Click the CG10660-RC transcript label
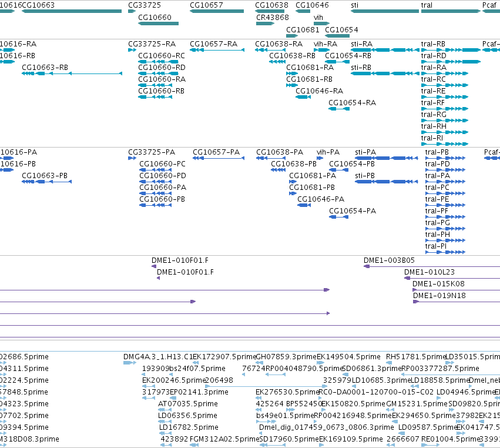The height and width of the screenshot is (448, 500). 162,56
